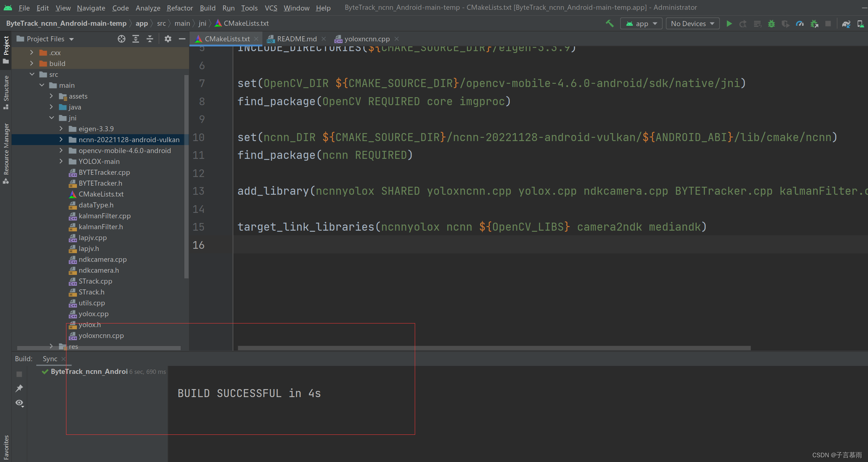This screenshot has width=868, height=462.
Task: Run the app configuration
Action: pos(729,24)
